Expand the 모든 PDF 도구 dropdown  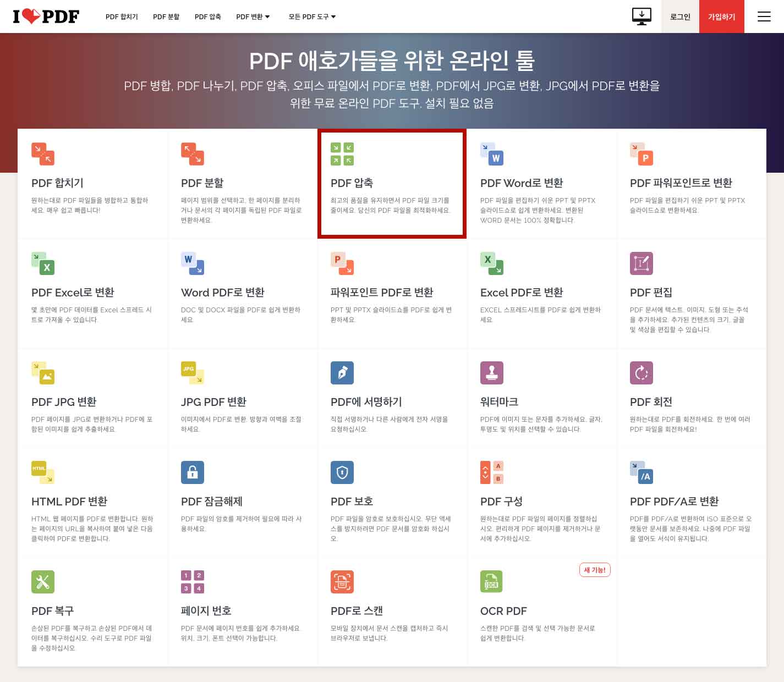tap(311, 16)
